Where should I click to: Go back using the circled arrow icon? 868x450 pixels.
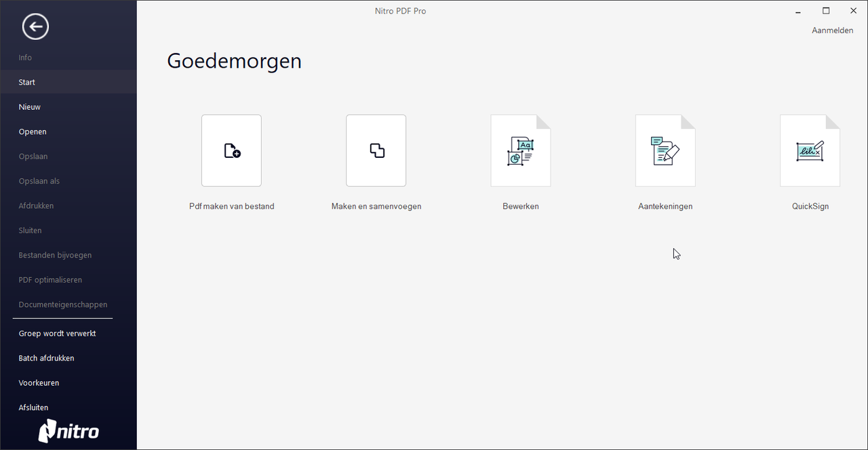[x=35, y=27]
